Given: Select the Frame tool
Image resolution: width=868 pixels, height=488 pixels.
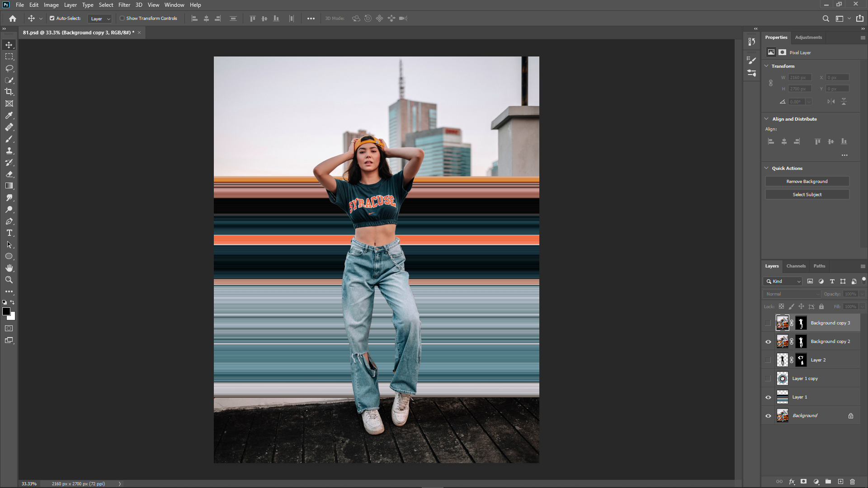Looking at the screenshot, I should 9,103.
